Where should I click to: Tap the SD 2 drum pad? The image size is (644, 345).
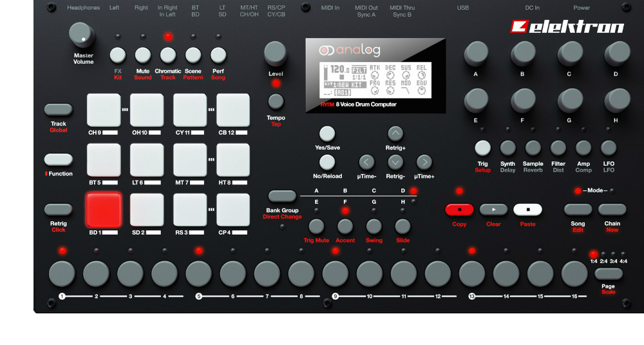(147, 210)
